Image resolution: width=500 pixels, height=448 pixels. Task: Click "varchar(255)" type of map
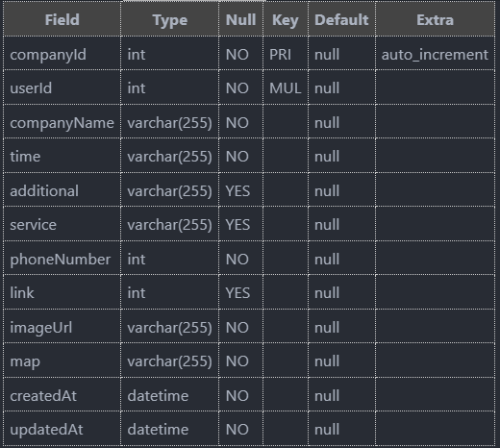tap(170, 361)
